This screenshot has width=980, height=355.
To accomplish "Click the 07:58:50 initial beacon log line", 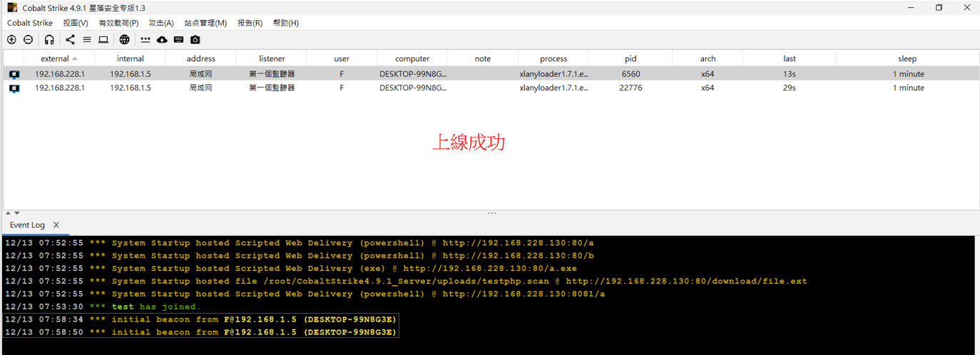I will click(x=200, y=332).
